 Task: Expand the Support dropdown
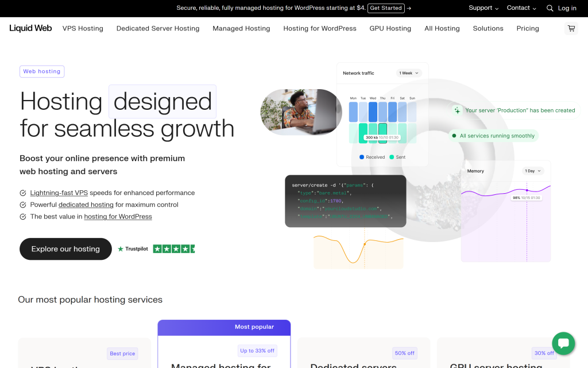(x=483, y=8)
